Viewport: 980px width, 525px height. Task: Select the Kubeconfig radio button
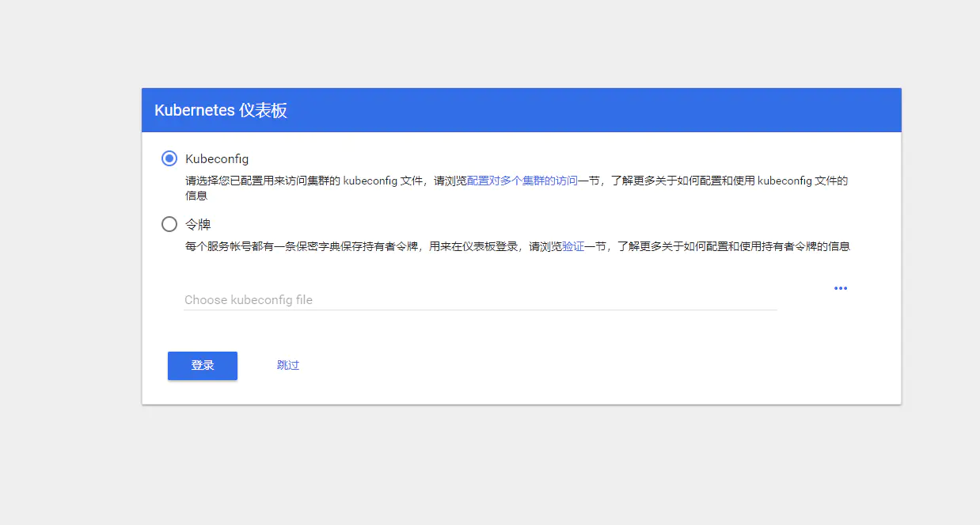pyautogui.click(x=169, y=158)
